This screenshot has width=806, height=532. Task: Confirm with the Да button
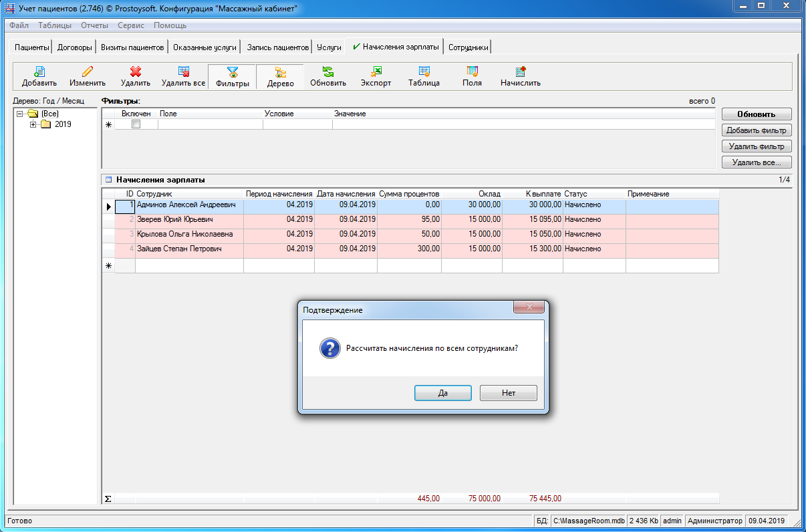pyautogui.click(x=442, y=393)
